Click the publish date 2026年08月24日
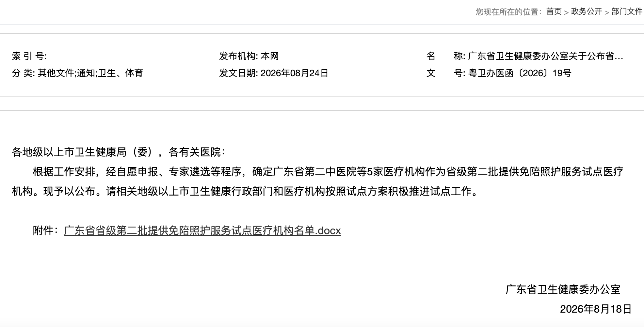The width and height of the screenshot is (644, 327). 295,73
